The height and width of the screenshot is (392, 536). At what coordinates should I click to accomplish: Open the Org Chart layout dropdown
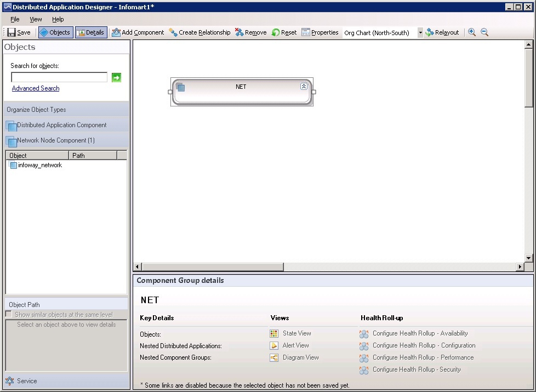pyautogui.click(x=420, y=32)
